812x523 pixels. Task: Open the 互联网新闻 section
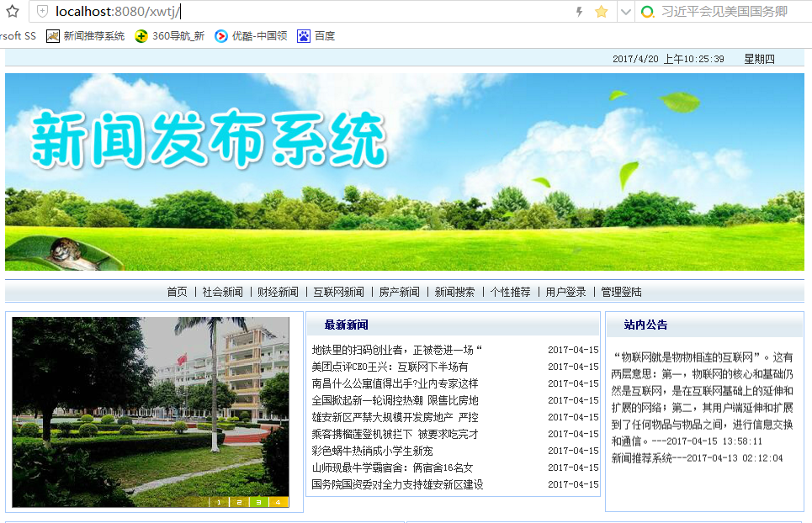tap(338, 292)
